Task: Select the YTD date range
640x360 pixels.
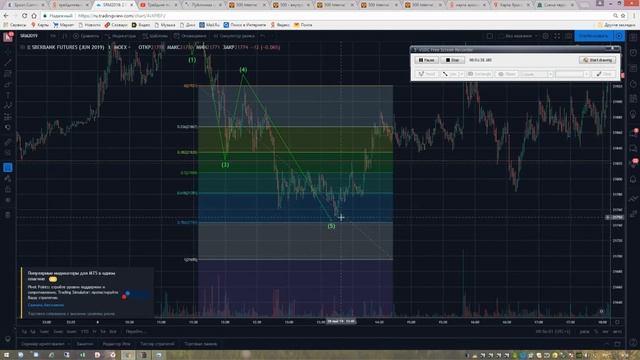Action: point(85,332)
